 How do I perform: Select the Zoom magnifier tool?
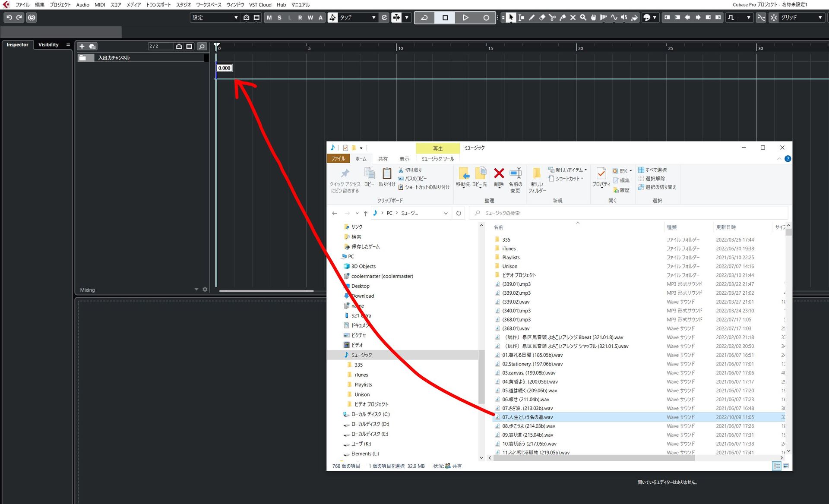[583, 18]
